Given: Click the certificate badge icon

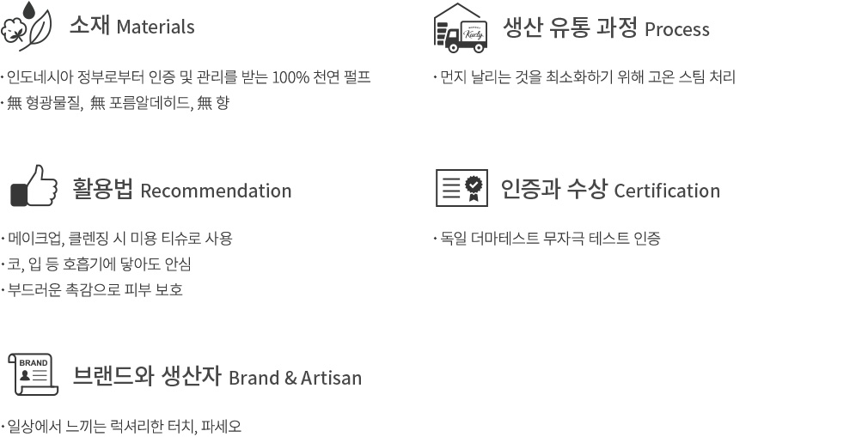Looking at the screenshot, I should tap(462, 188).
